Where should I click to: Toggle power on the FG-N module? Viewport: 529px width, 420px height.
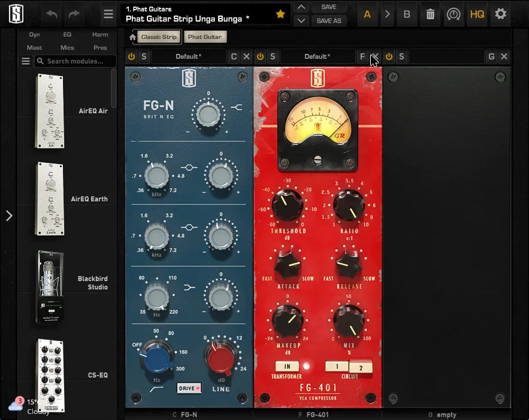pos(131,56)
